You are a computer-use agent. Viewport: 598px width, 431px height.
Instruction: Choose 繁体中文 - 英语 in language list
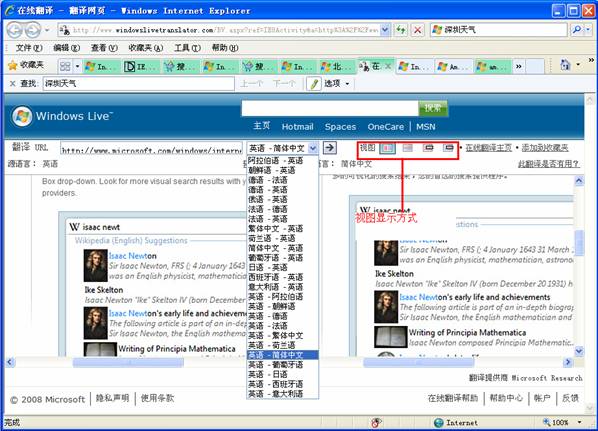click(x=282, y=228)
